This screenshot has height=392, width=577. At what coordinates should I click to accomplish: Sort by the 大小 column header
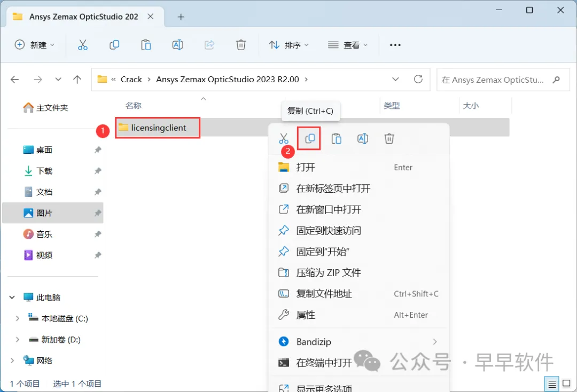click(471, 106)
